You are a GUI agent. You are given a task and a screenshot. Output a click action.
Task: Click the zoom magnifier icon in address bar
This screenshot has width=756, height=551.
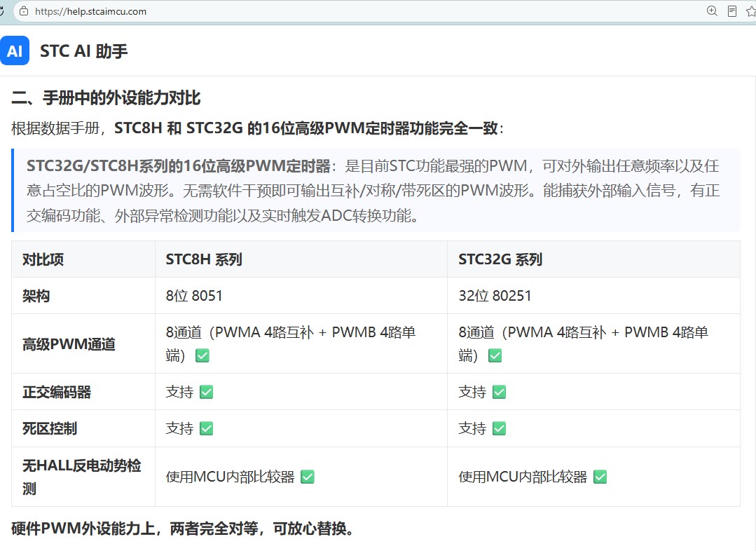point(712,11)
